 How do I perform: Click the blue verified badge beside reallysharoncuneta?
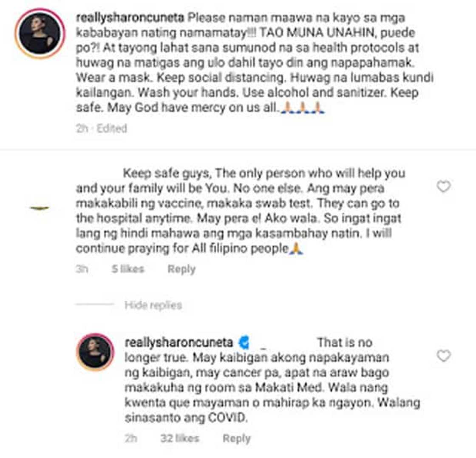(244, 342)
